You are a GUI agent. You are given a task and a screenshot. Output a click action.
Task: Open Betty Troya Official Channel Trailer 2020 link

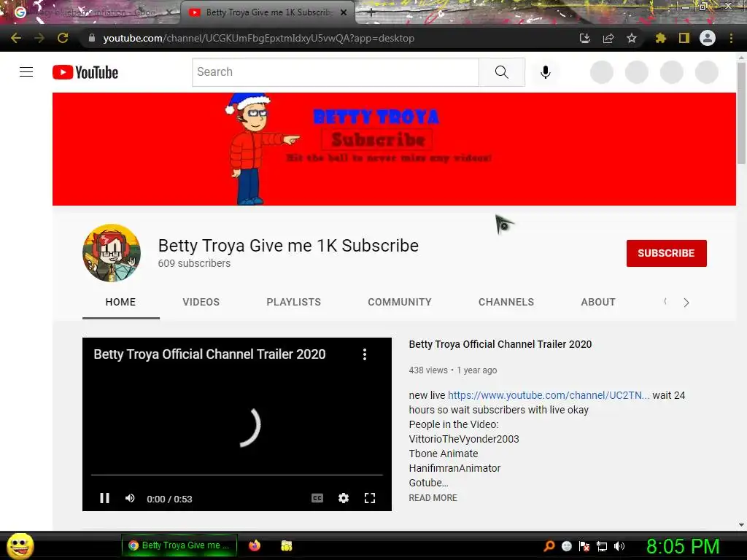(500, 344)
